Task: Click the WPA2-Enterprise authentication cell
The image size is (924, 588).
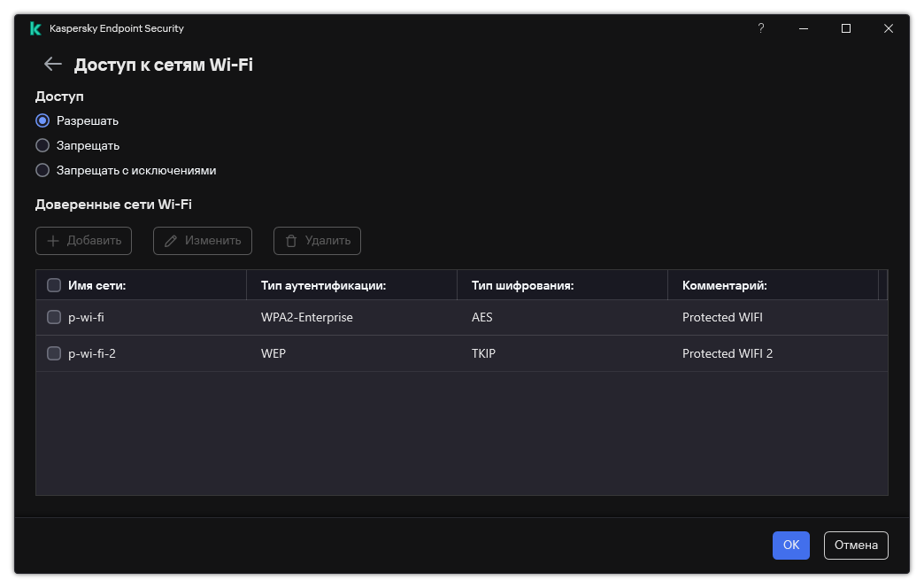Action: [306, 317]
